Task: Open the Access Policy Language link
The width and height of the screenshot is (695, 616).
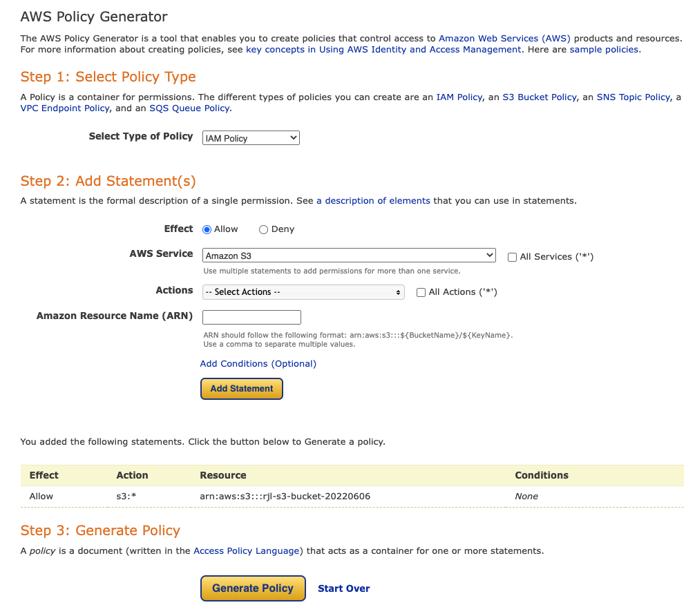Action: pos(245,550)
